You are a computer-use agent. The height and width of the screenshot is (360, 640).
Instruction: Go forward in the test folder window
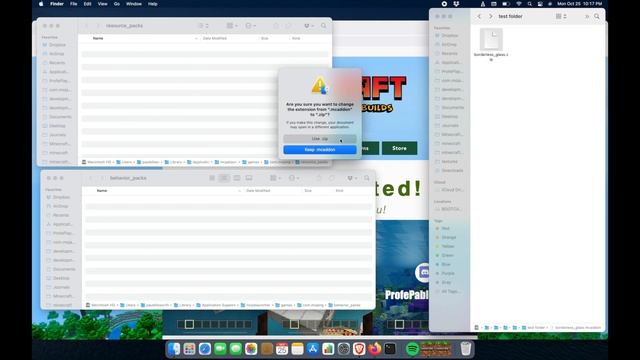pos(491,16)
